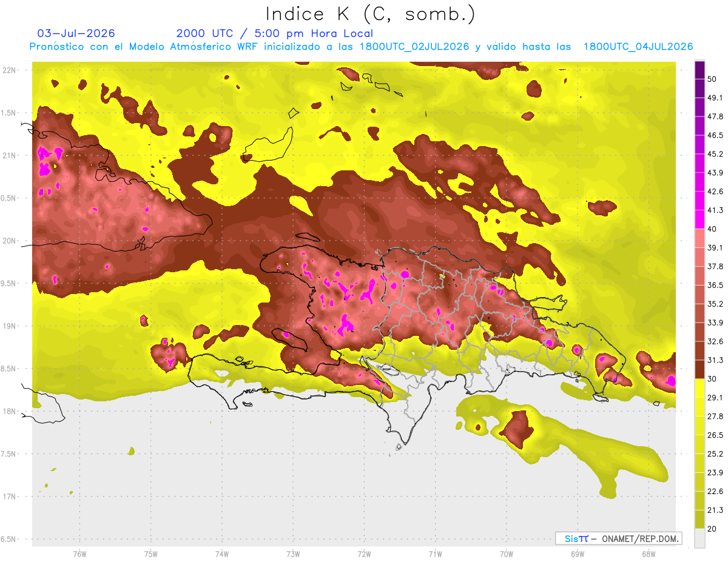728x562 pixels.
Task: Click the colorbar value '20'
Action: pyautogui.click(x=712, y=529)
